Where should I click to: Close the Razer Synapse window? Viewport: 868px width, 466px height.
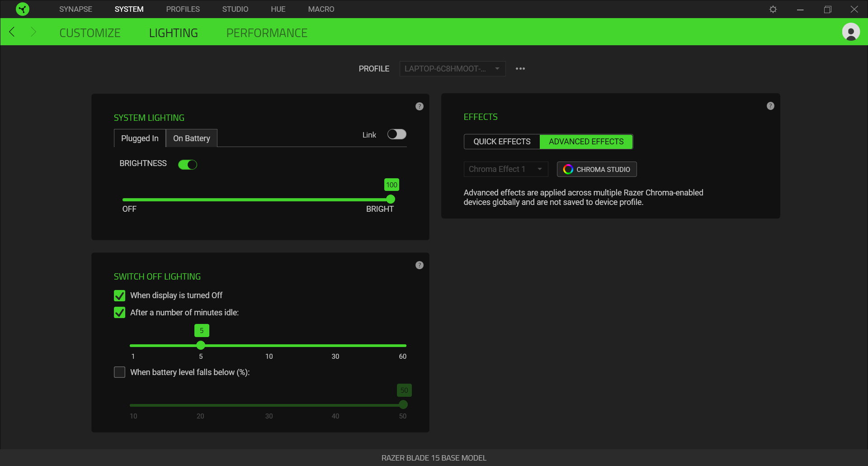[854, 9]
